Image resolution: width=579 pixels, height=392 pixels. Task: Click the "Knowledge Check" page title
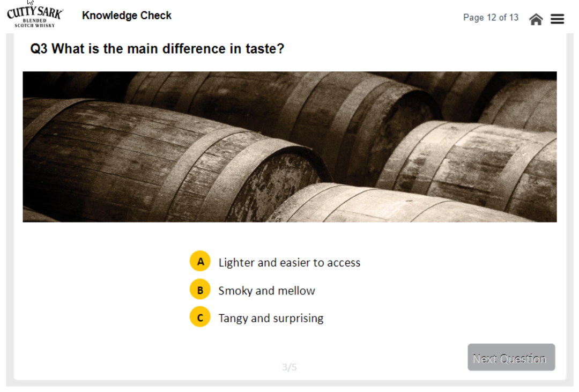point(127,16)
